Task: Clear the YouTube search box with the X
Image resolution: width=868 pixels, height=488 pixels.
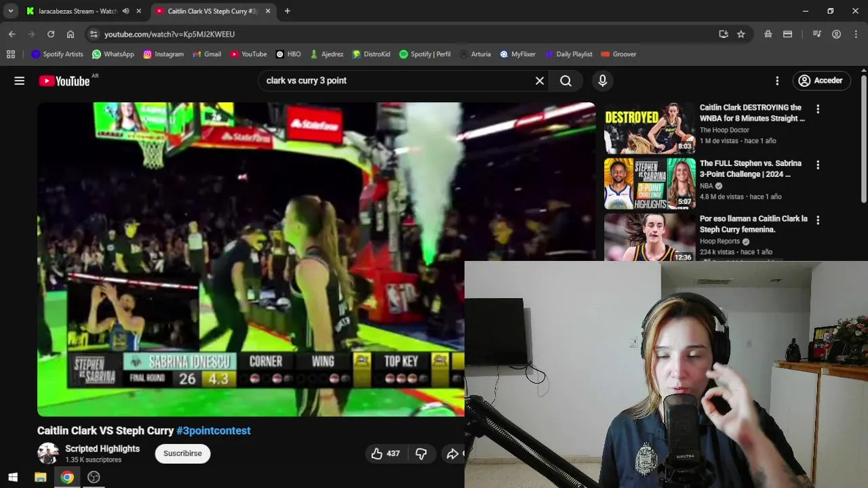Action: point(540,81)
